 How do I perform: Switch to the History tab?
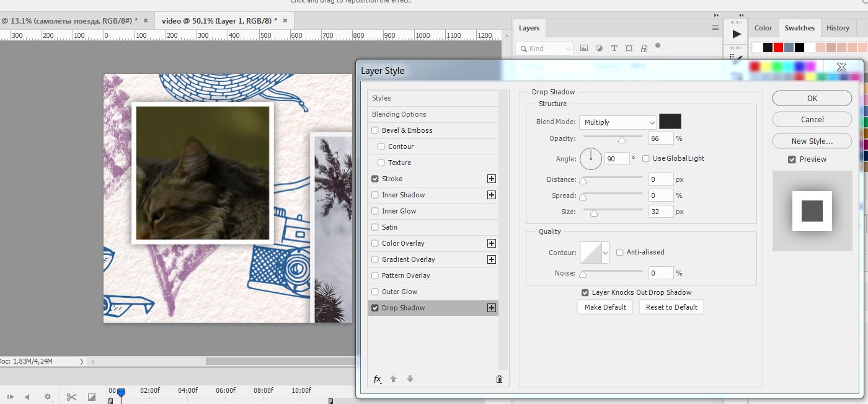[x=837, y=28]
